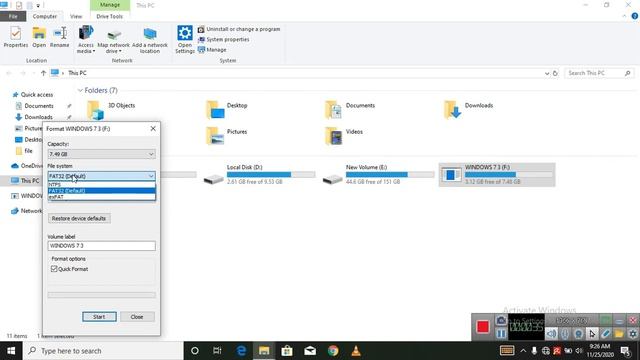
Task: Choose FAT32 (Default) list option
Action: 101,191
